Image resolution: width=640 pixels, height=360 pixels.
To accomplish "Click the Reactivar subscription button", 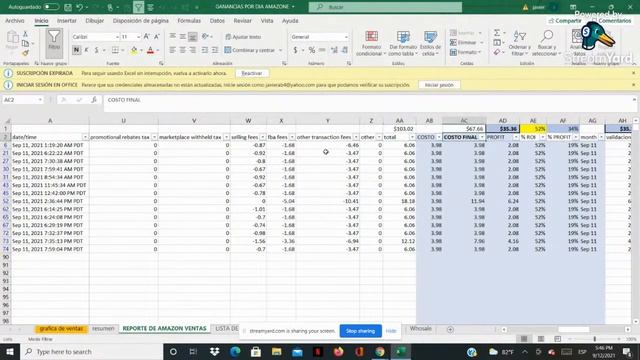I will pos(251,73).
